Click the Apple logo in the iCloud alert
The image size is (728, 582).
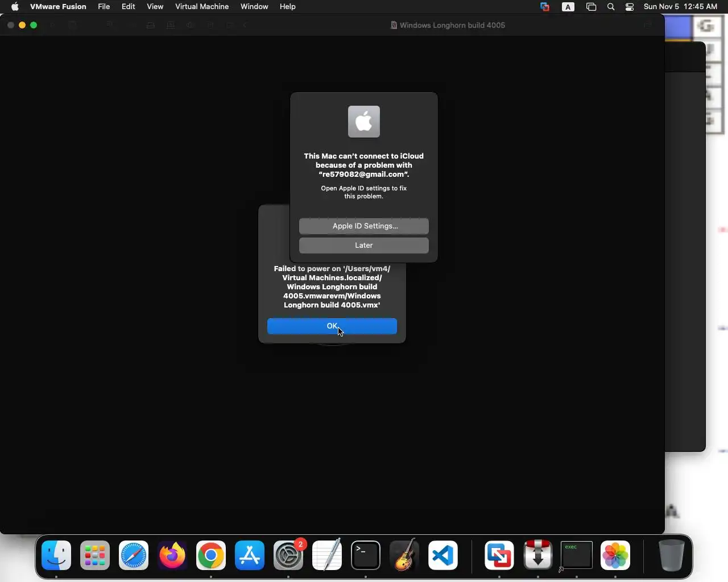pyautogui.click(x=364, y=122)
